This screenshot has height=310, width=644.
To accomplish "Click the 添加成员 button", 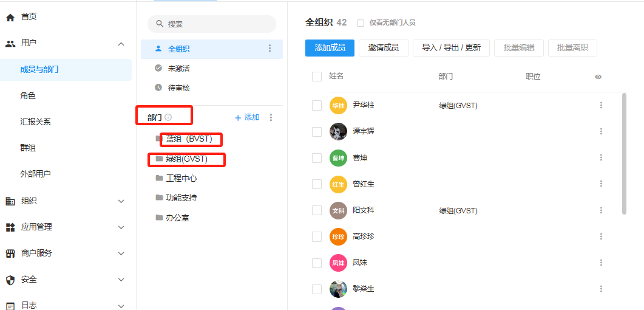I will [x=330, y=47].
